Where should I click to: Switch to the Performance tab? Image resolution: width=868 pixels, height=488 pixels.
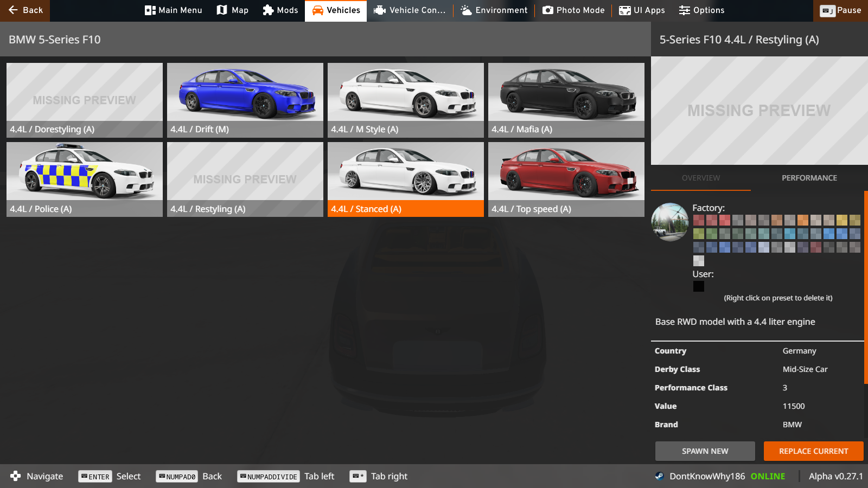(x=809, y=178)
